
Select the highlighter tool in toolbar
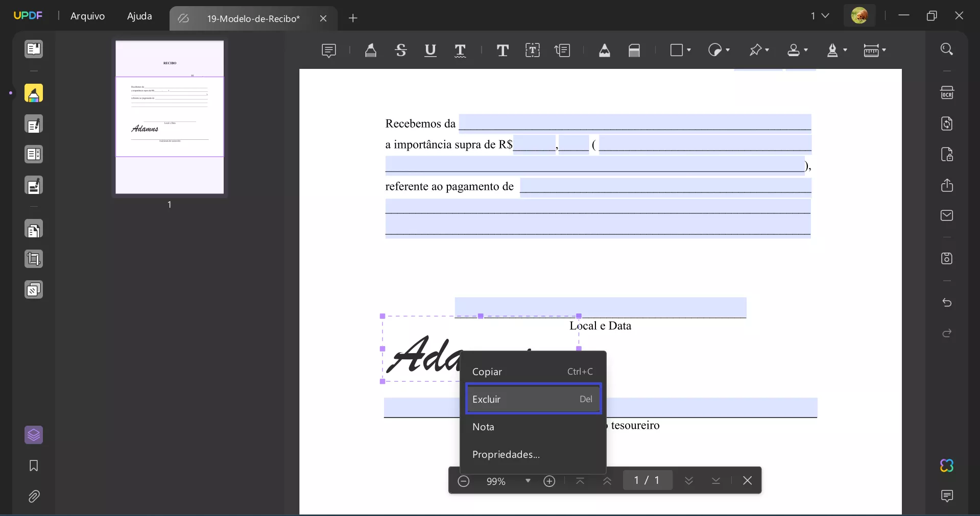point(371,50)
